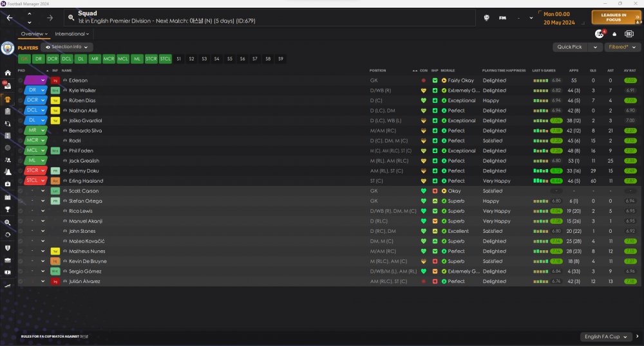644x346 pixels.
Task: Go back with the left arrow
Action: click(10, 18)
